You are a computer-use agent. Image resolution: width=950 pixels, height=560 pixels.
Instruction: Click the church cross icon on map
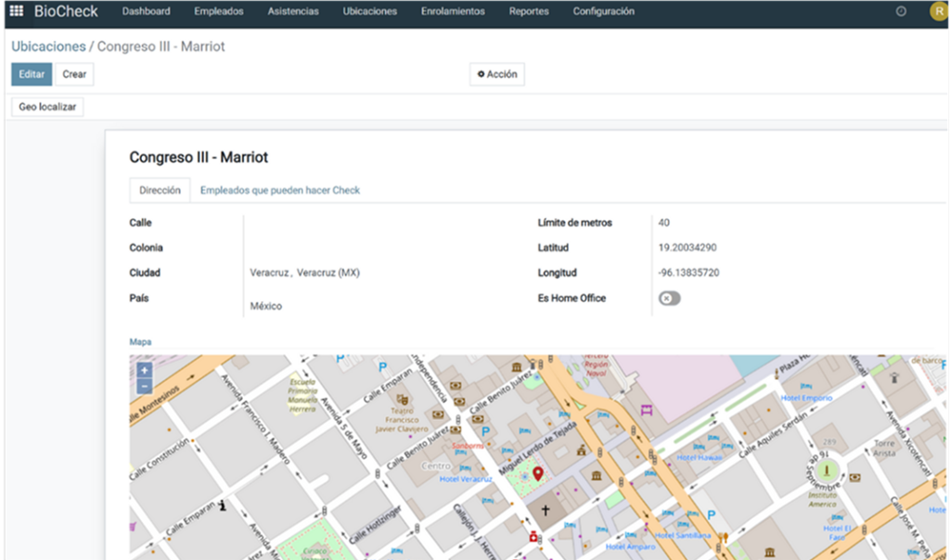point(546,510)
